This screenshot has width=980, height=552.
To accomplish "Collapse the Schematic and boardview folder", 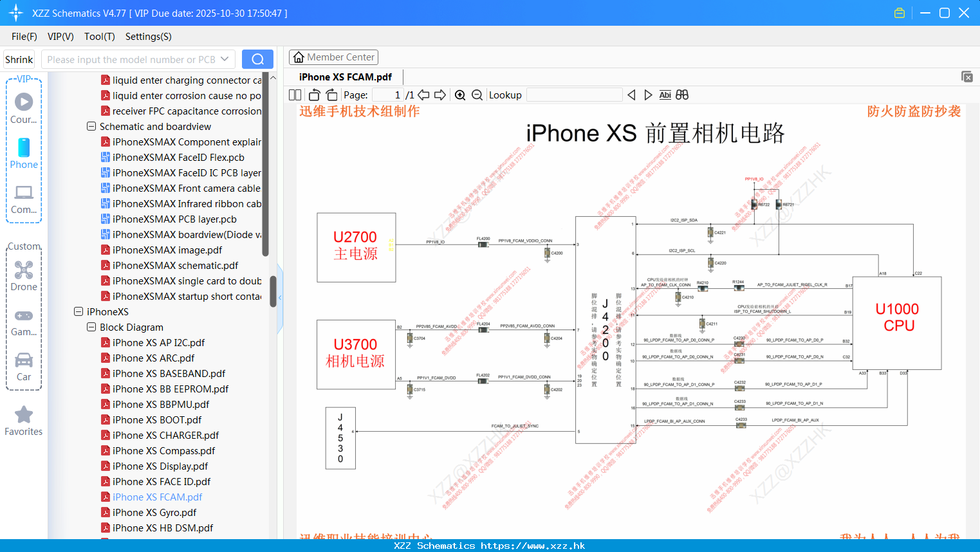I will (x=91, y=126).
